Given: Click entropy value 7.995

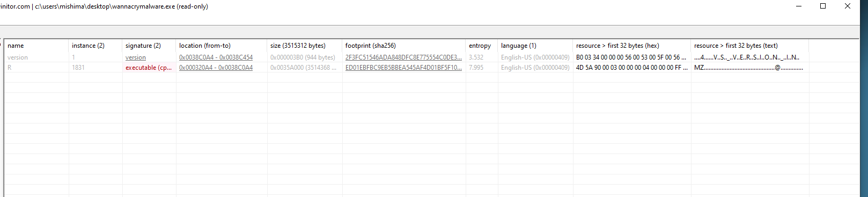Looking at the screenshot, I should tap(476, 68).
